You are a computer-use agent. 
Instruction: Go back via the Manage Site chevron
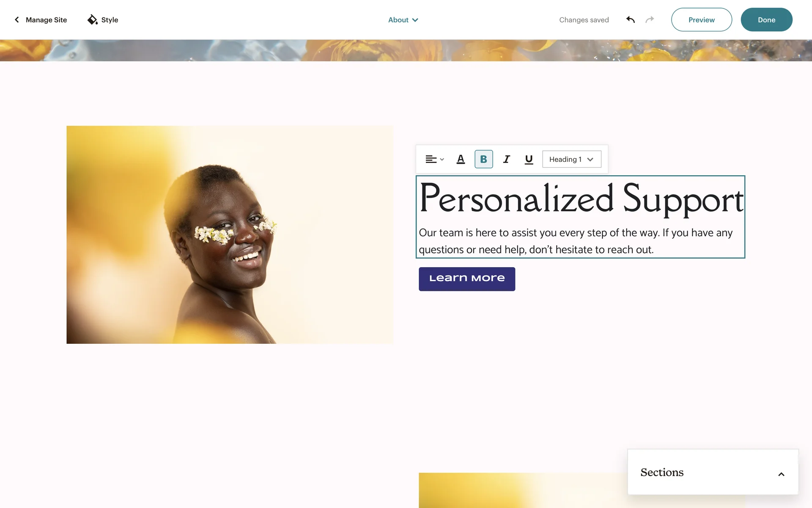click(17, 20)
